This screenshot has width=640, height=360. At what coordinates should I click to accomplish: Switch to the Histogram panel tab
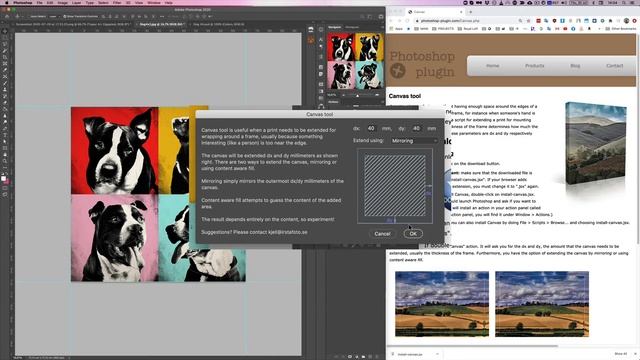[x=352, y=27]
